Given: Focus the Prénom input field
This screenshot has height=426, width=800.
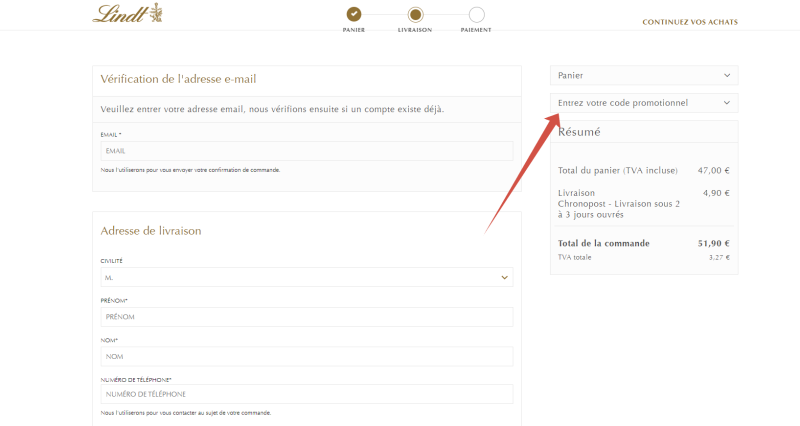Looking at the screenshot, I should [307, 317].
